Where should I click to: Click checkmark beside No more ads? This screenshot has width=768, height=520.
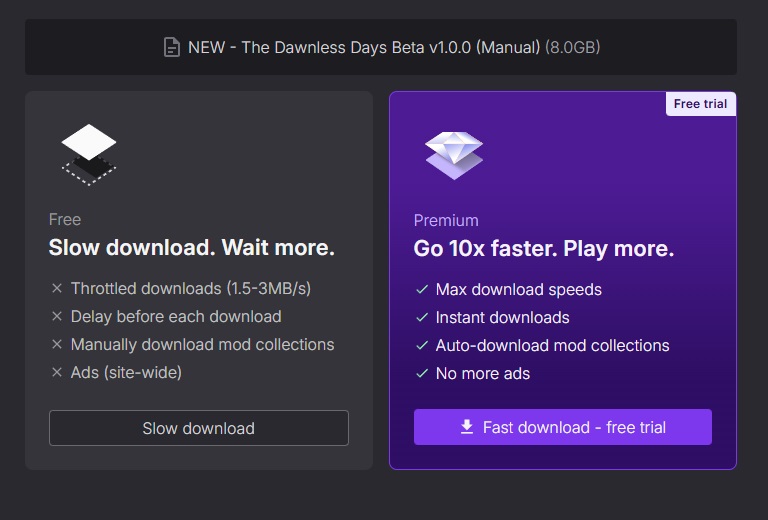click(x=421, y=374)
